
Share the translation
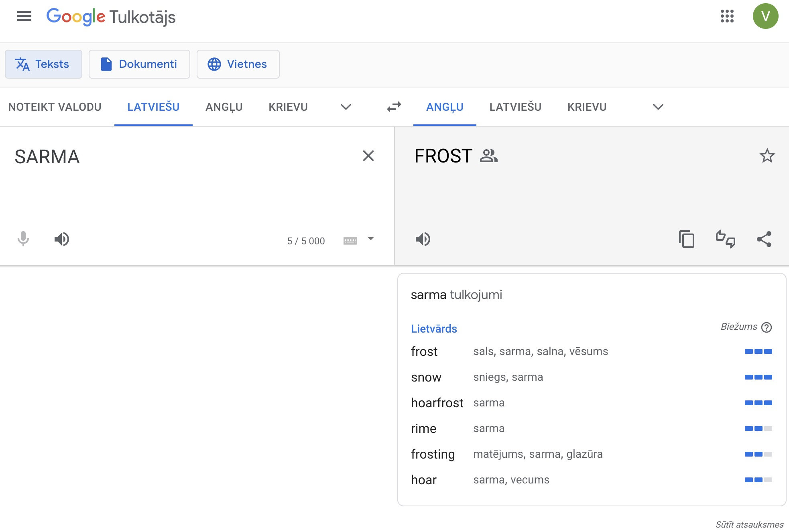point(764,239)
